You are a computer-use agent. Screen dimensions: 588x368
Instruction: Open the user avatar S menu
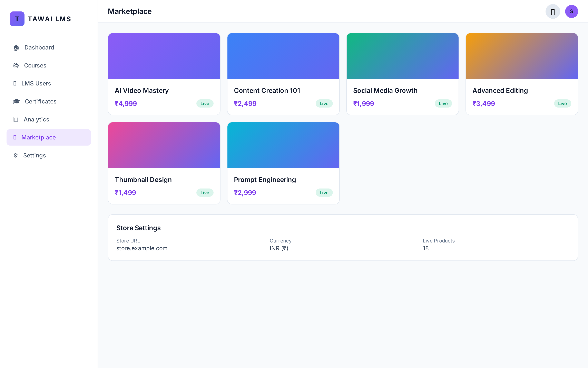(x=571, y=11)
